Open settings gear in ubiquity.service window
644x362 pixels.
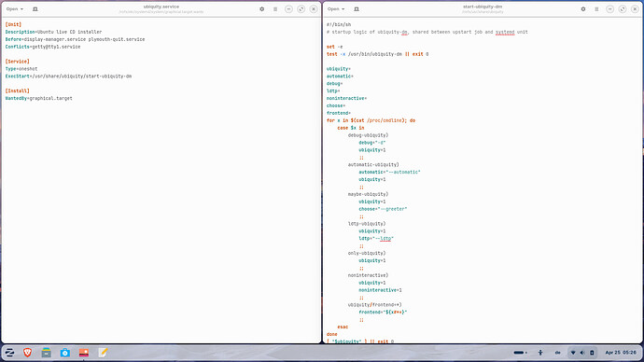tap(261, 9)
